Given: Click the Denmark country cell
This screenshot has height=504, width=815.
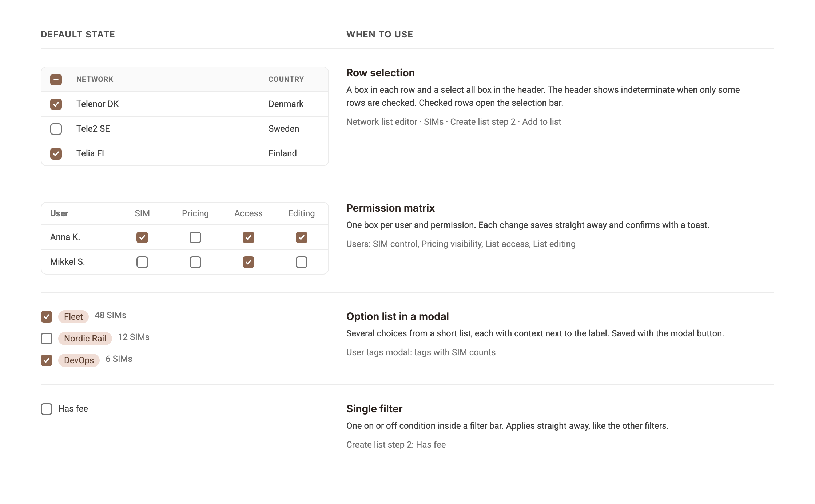Looking at the screenshot, I should tap(286, 104).
